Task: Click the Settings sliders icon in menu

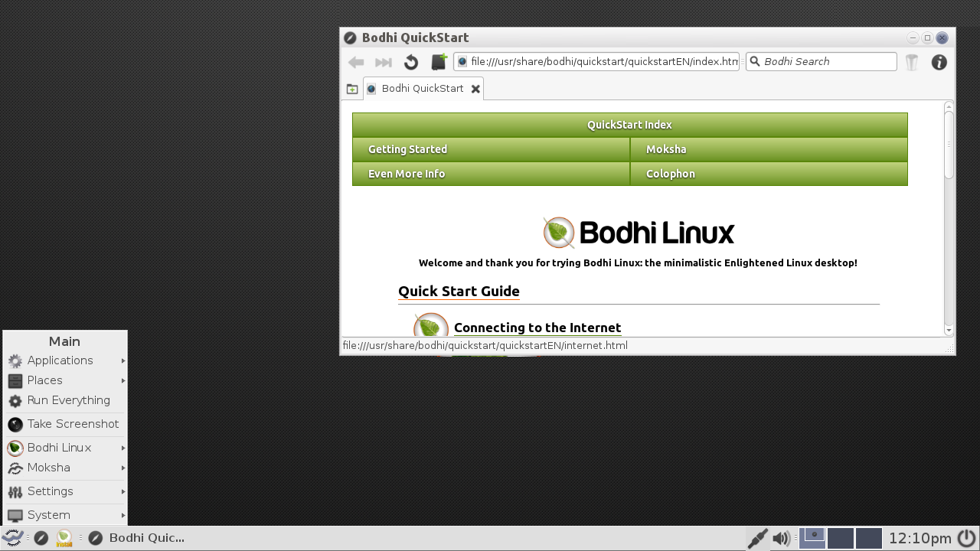Action: coord(15,492)
